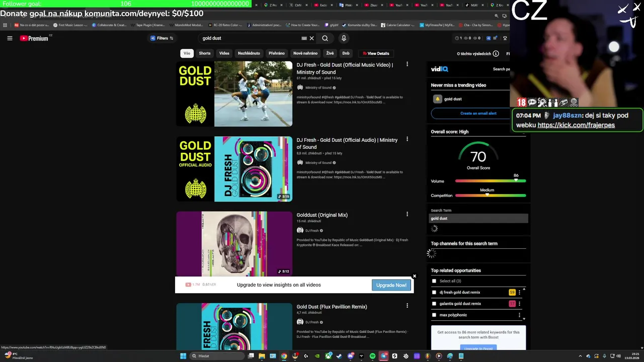Click the overall score 70 gauge
644x362 pixels.
(478, 156)
